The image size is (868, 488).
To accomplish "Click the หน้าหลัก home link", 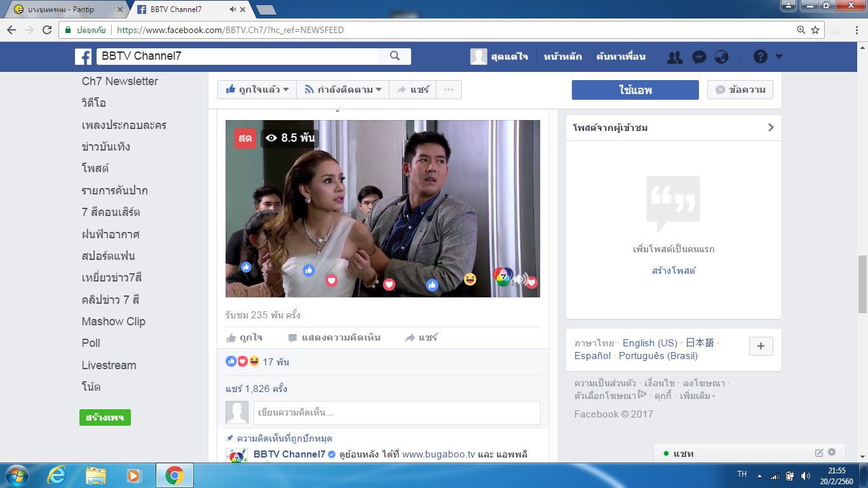I will pos(562,57).
